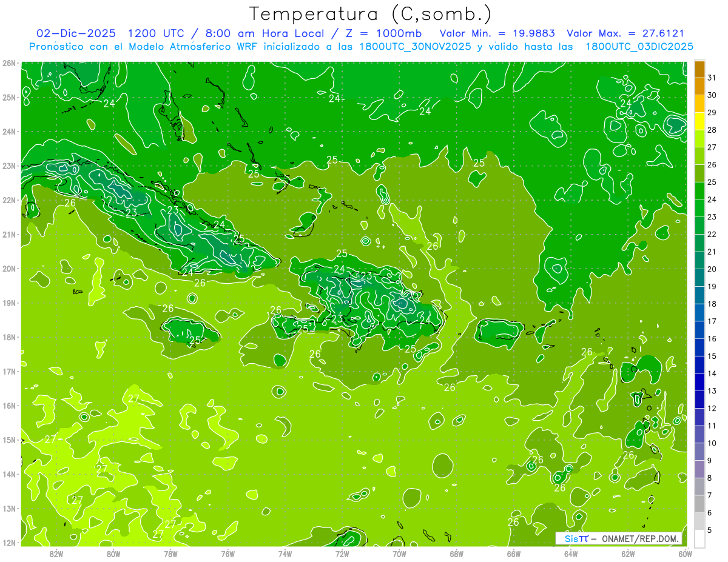Click the latitude axis label '18N'

click(8, 337)
